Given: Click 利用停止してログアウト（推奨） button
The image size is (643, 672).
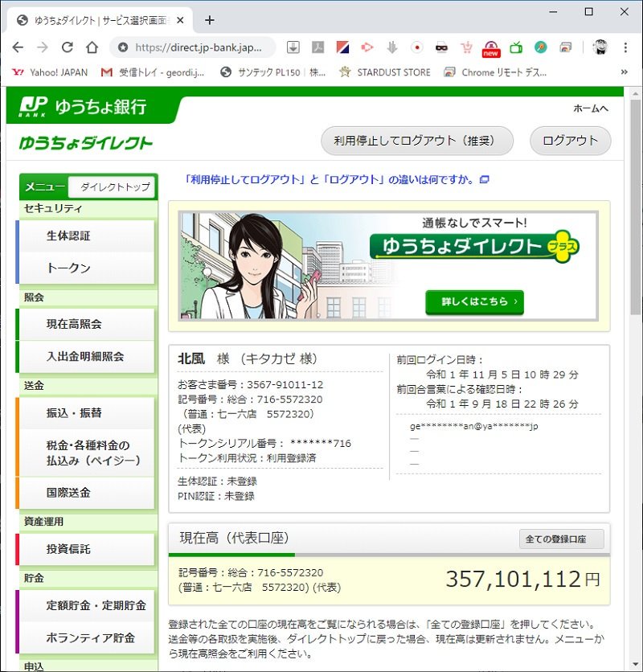Looking at the screenshot, I should [x=417, y=141].
